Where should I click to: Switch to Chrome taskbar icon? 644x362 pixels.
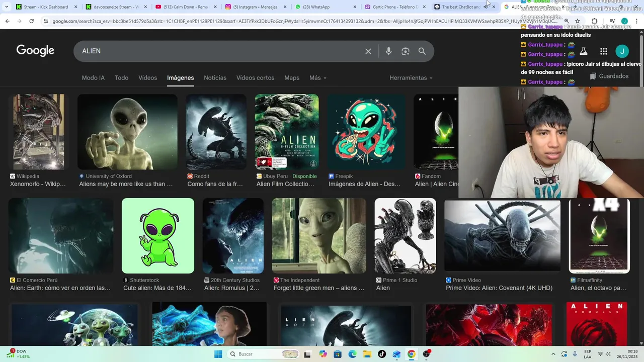coord(412,354)
